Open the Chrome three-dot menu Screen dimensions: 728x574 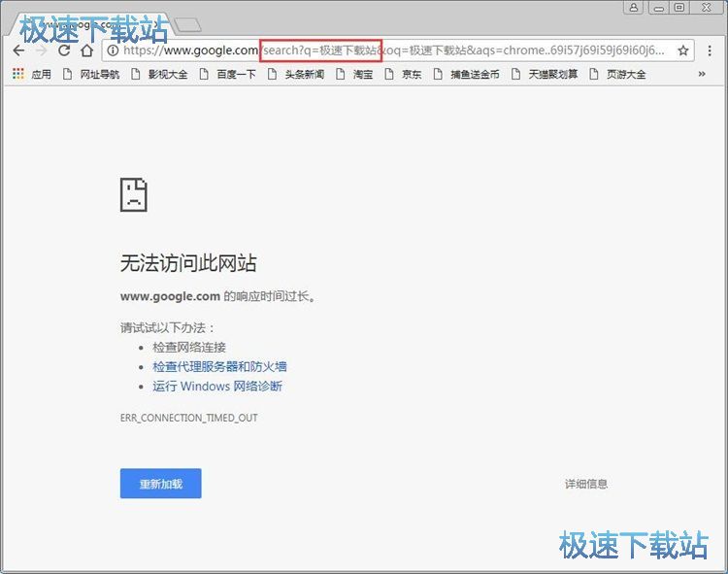(710, 51)
